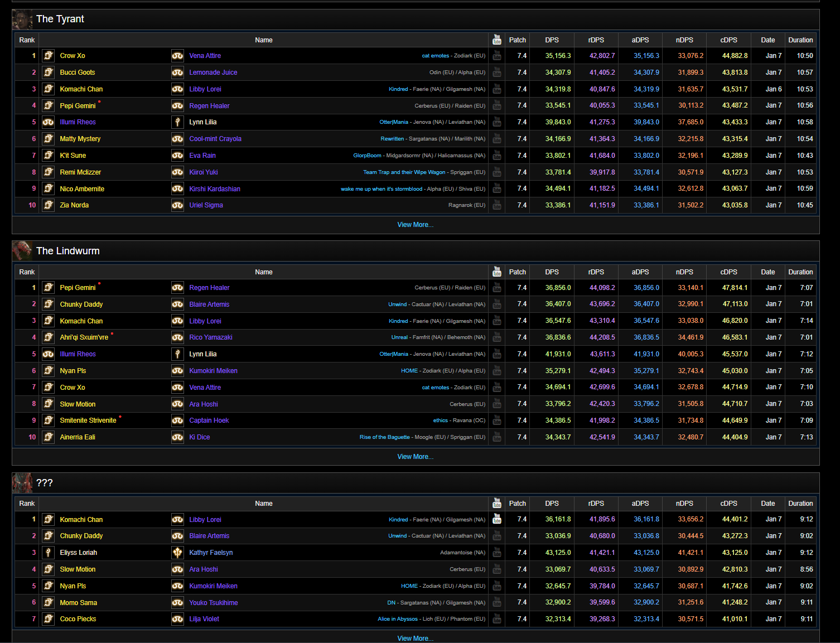Open the GlorpBoom guild link

tap(367, 156)
